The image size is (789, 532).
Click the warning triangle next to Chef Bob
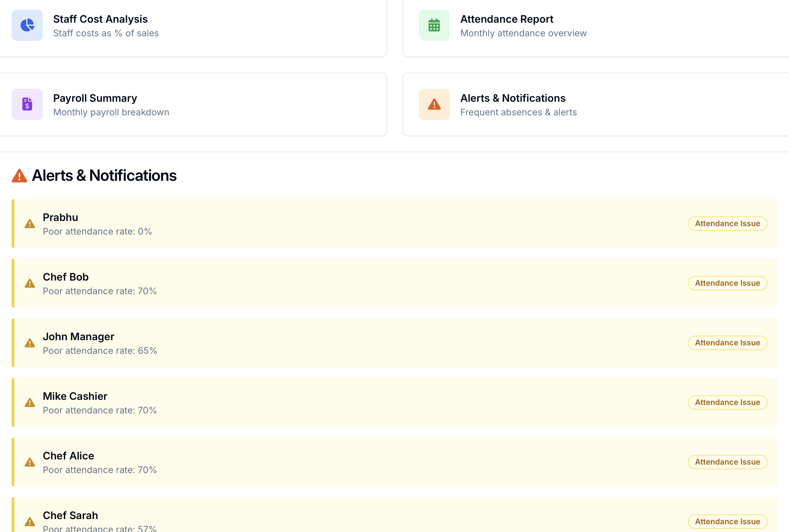(30, 283)
